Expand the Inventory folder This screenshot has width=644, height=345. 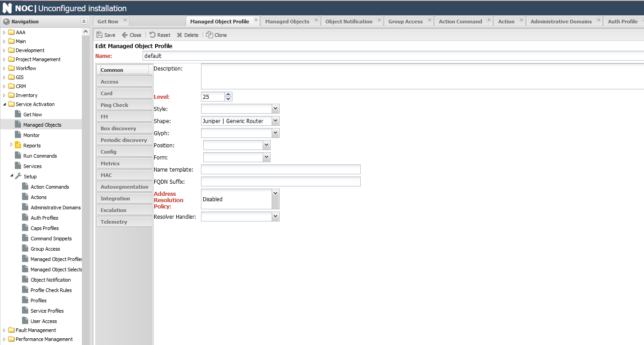[4, 95]
